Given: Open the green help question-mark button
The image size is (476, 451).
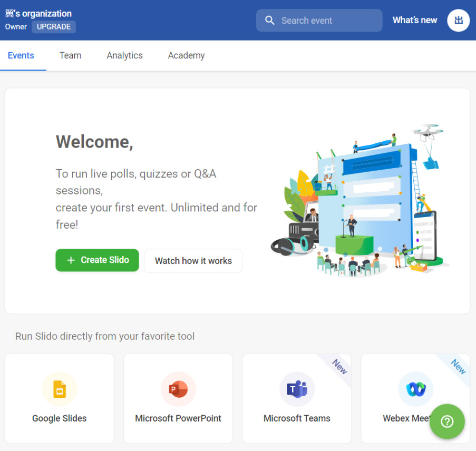Looking at the screenshot, I should [x=447, y=421].
